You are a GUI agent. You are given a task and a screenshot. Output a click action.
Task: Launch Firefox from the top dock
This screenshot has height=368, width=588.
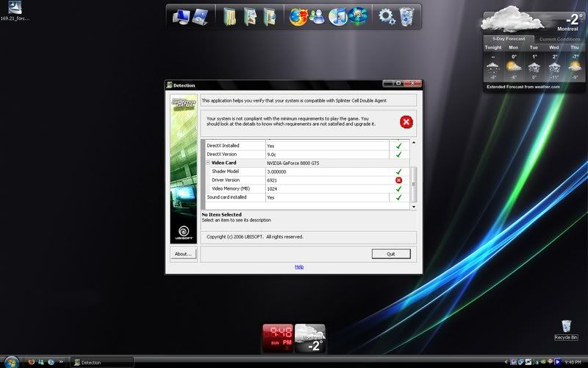[x=298, y=17]
